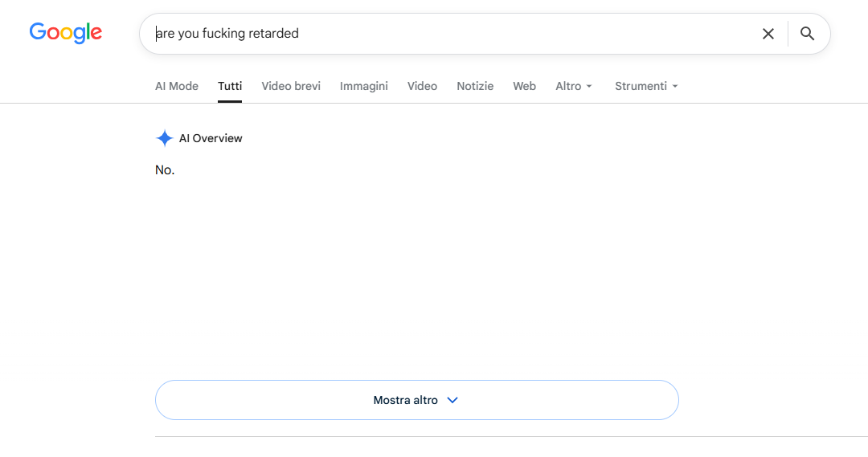The width and height of the screenshot is (868, 457).
Task: Open the Notizie tab
Action: point(475,86)
